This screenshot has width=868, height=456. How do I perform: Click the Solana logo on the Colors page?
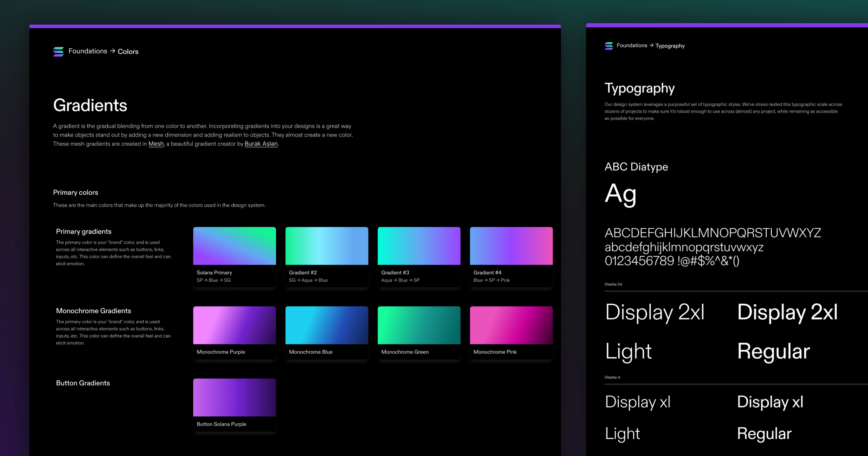58,51
